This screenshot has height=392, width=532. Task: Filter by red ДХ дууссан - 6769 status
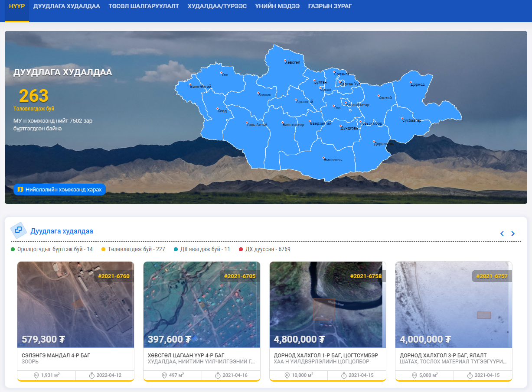point(264,249)
